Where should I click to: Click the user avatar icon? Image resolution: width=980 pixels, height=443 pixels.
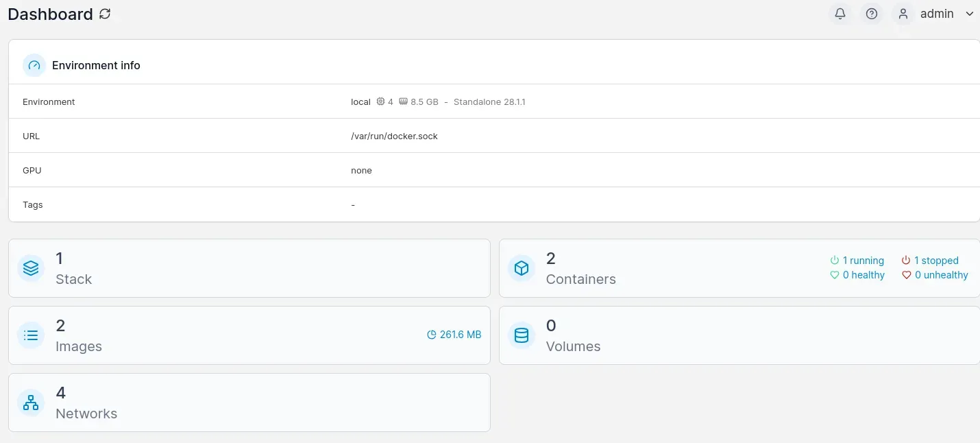click(903, 14)
